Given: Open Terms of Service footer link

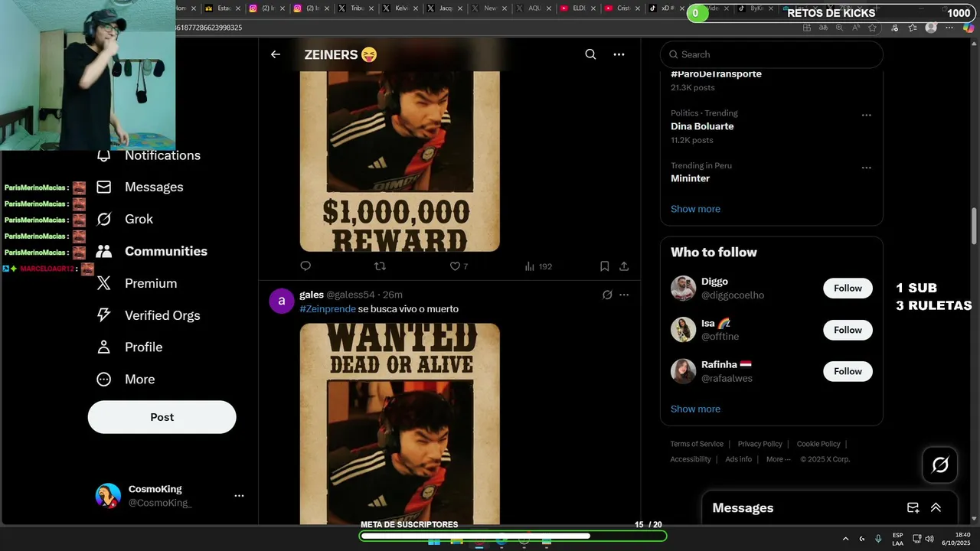Looking at the screenshot, I should tap(697, 444).
